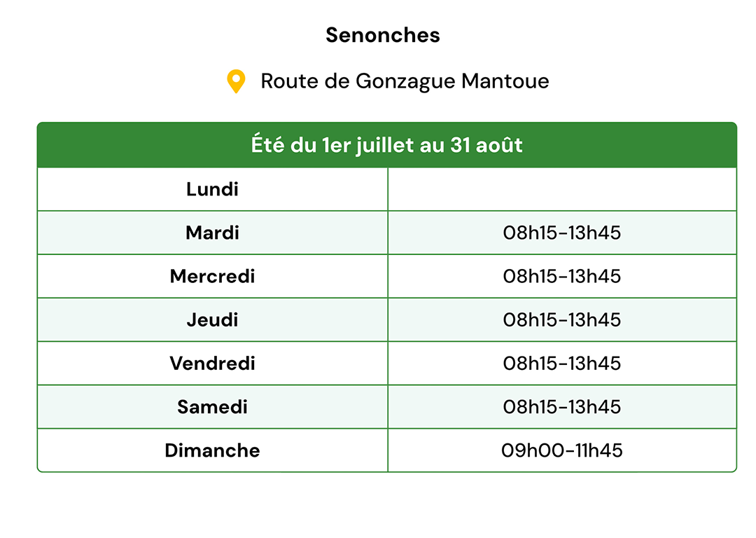Select the Mercredi day cell

pos(213,276)
